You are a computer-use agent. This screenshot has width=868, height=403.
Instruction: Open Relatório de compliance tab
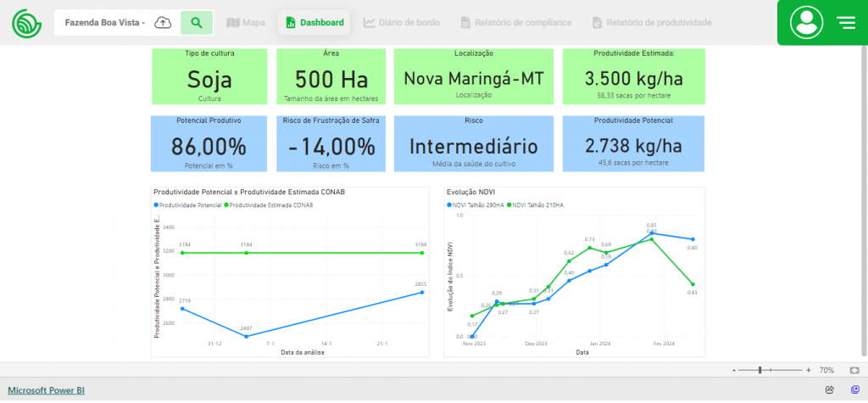click(x=516, y=23)
